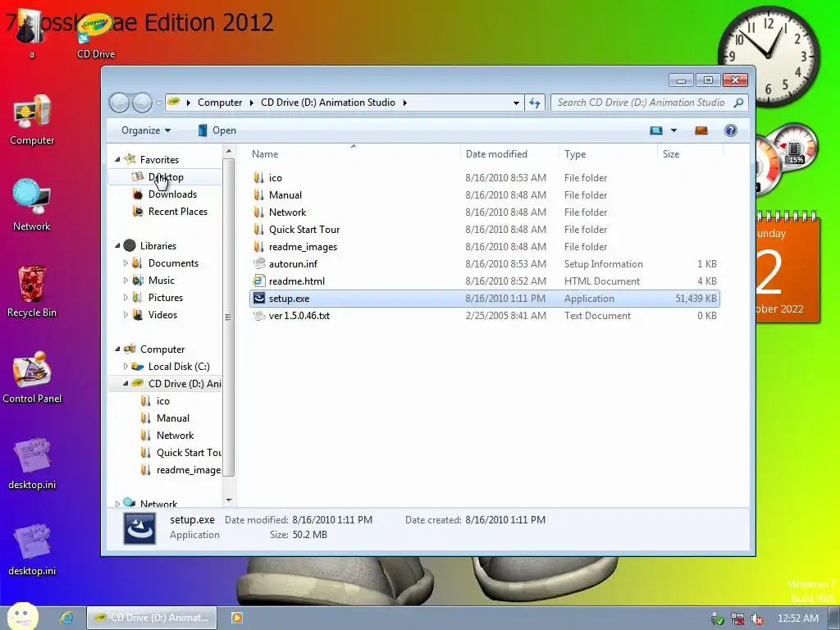Show the preview pane icon
The width and height of the screenshot is (840, 630).
701,130
